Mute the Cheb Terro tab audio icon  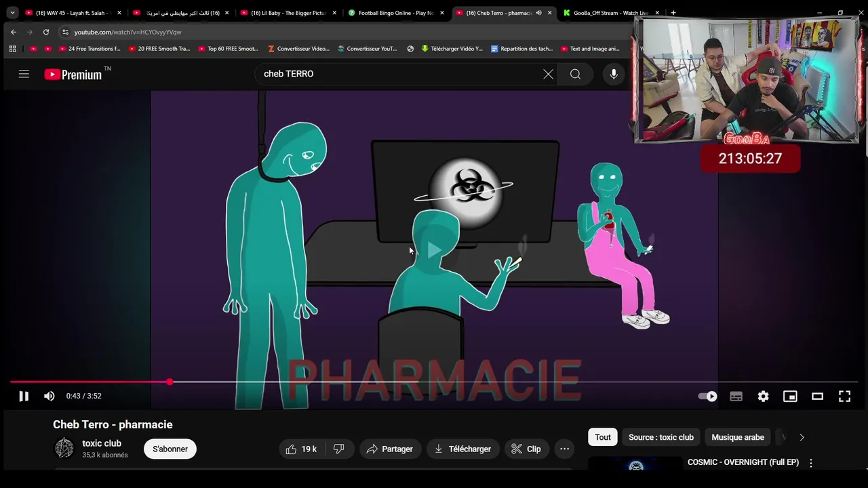pyautogui.click(x=538, y=13)
